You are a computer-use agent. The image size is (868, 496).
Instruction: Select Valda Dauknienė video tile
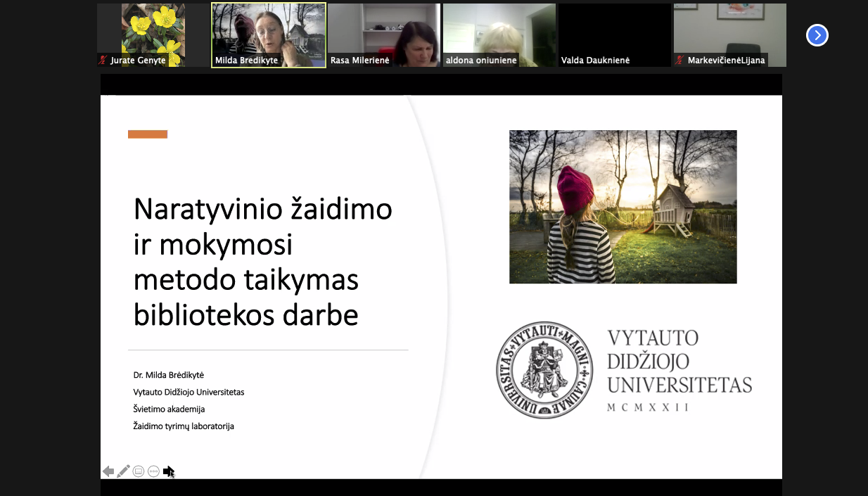pyautogui.click(x=615, y=35)
